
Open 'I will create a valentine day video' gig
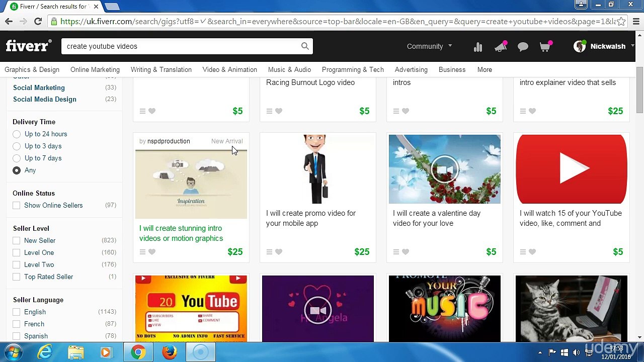coord(437,218)
